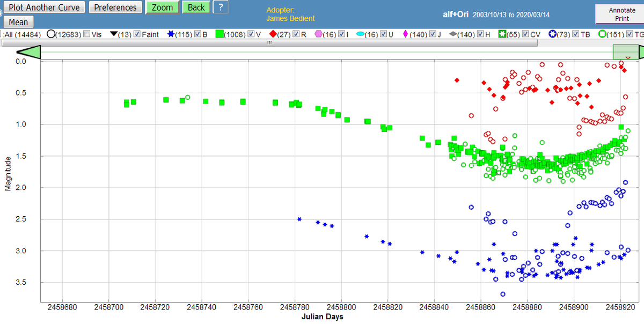644x324 pixels.
Task: Open Annotate Print
Action: (622, 14)
